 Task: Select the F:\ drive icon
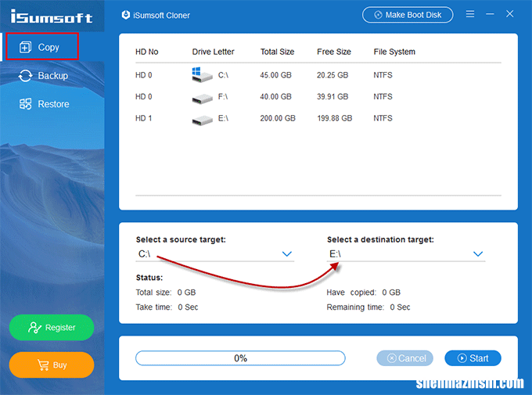click(202, 99)
